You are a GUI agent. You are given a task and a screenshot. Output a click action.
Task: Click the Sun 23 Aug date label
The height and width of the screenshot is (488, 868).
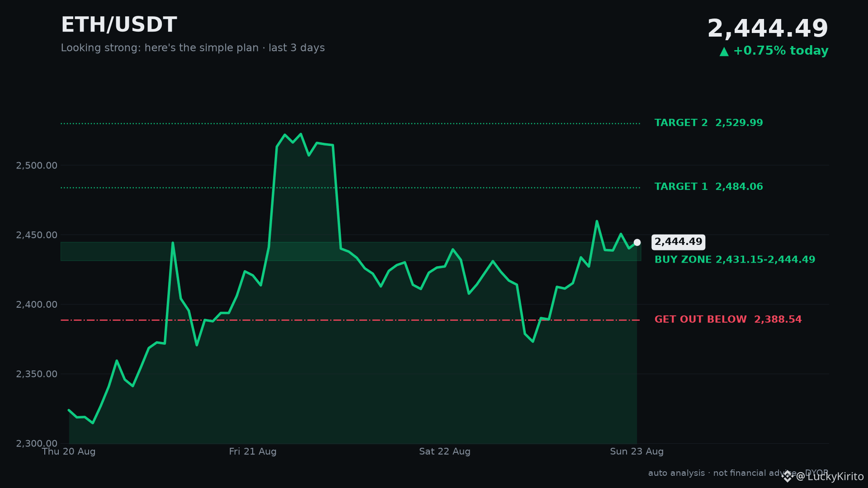coord(637,451)
